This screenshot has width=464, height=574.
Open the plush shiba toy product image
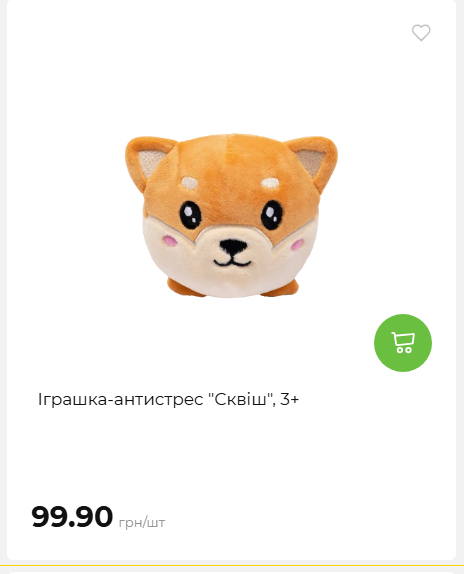point(231,216)
